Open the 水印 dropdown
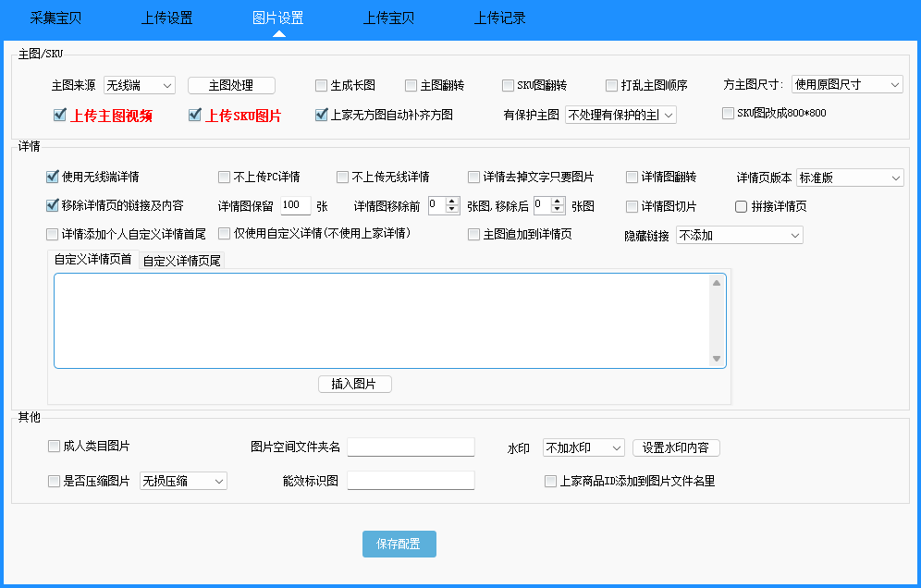921x588 pixels. pyautogui.click(x=583, y=447)
